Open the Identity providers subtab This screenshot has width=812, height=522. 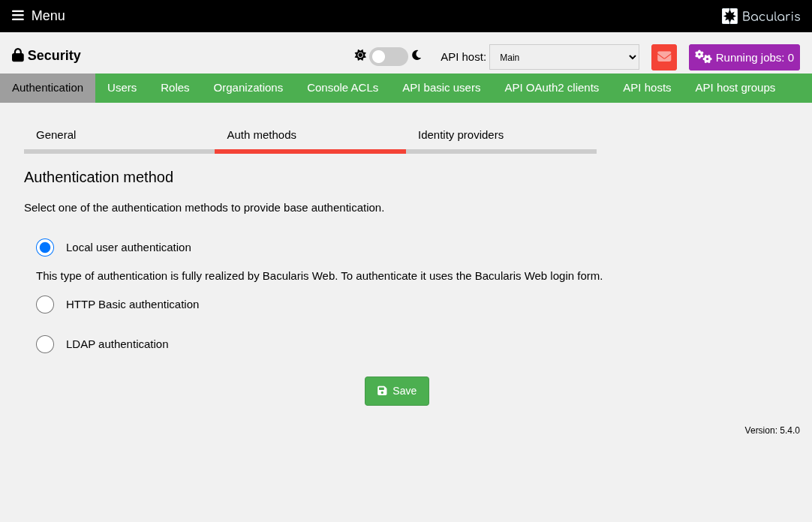pos(501,136)
